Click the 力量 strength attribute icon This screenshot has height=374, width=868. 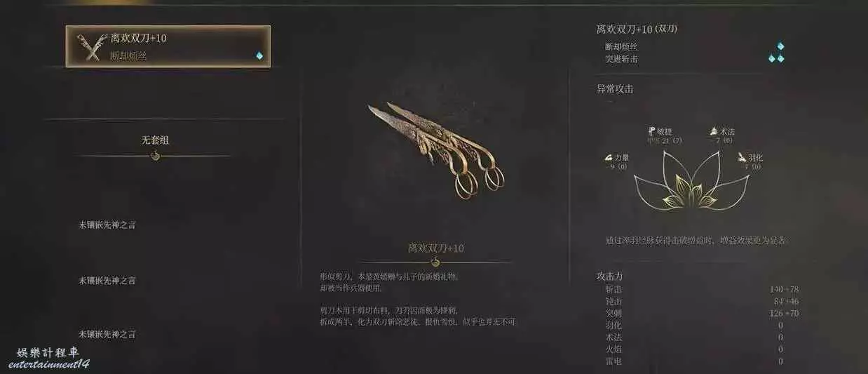[609, 158]
